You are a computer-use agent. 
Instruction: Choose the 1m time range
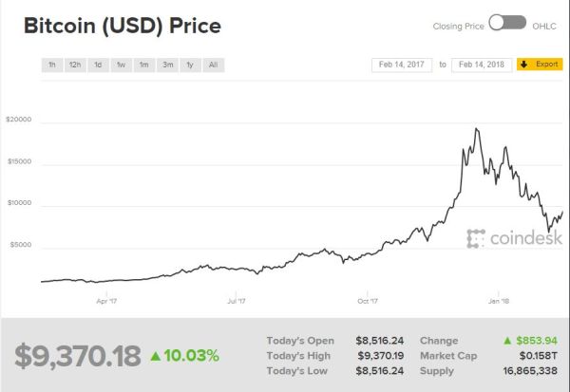click(x=143, y=65)
